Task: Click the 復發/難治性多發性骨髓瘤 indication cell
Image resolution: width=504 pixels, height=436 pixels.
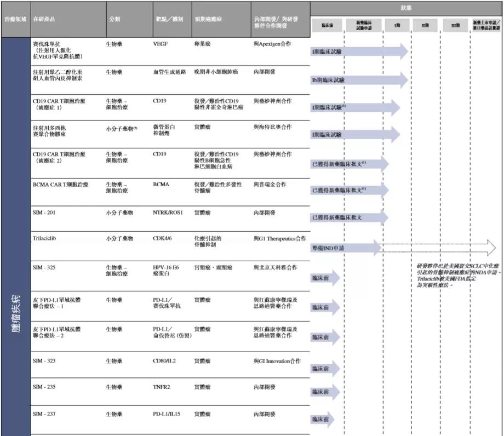Action: pyautogui.click(x=218, y=188)
